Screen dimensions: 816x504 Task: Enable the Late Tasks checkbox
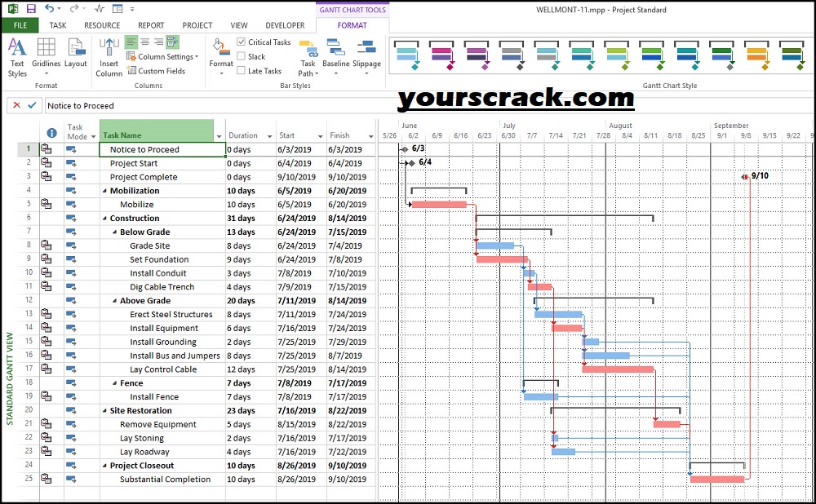click(241, 71)
